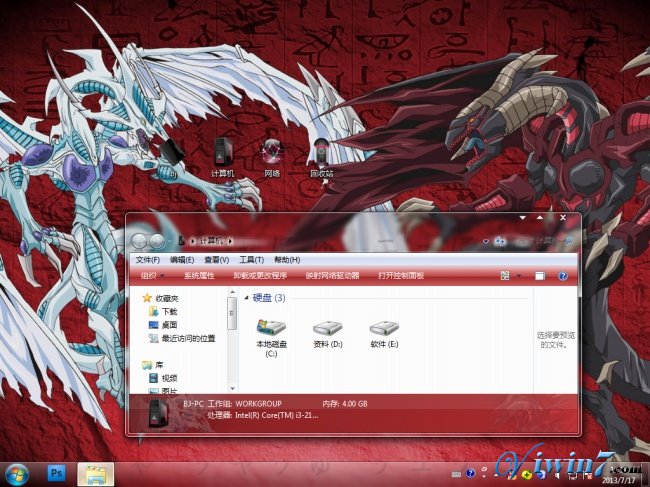Click the keyboard tray icon
The height and width of the screenshot is (487, 650).
pyautogui.click(x=456, y=474)
